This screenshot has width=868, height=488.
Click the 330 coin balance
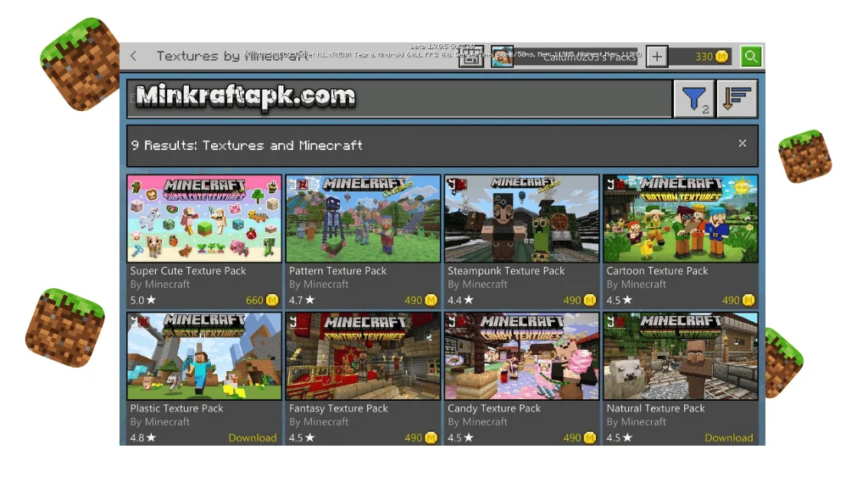click(711, 57)
